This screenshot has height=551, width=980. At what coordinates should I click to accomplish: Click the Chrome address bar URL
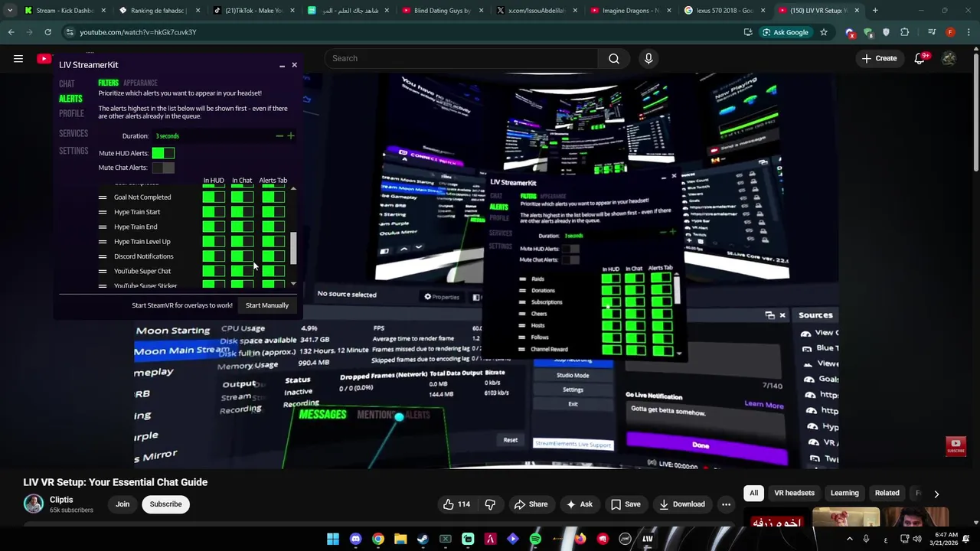click(138, 32)
